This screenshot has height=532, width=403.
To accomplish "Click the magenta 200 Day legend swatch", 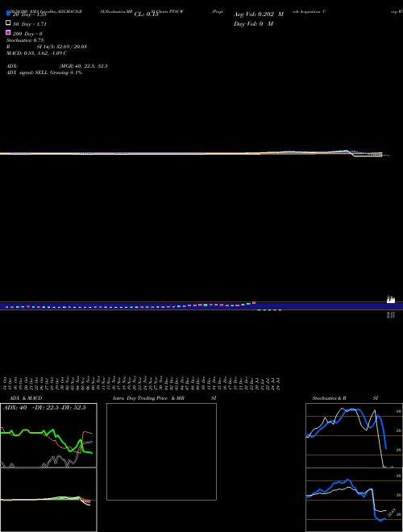I will click(x=8, y=32).
